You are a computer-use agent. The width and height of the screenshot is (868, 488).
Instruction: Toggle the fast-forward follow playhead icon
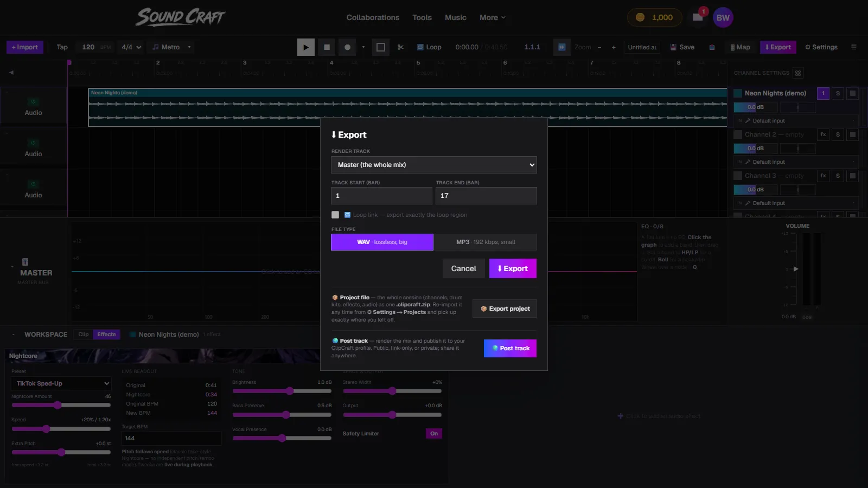[x=562, y=47]
